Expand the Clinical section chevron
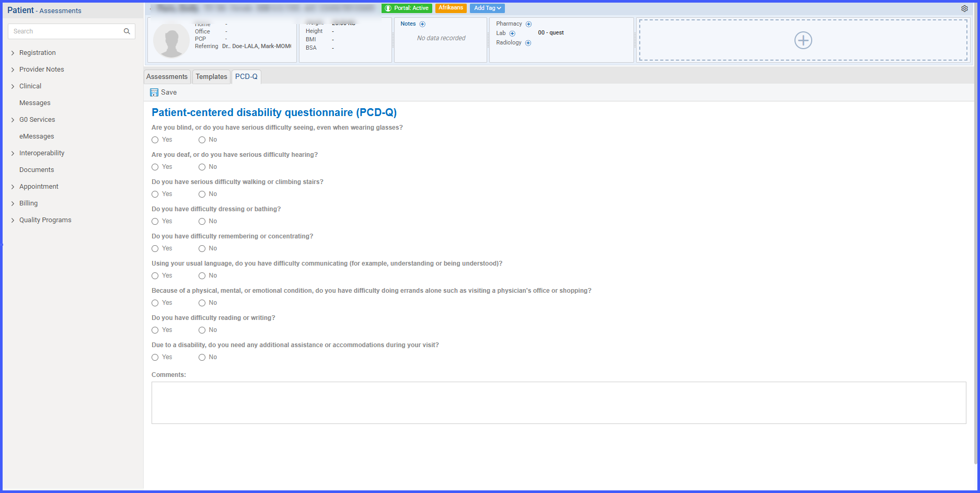The image size is (980, 493). [13, 86]
